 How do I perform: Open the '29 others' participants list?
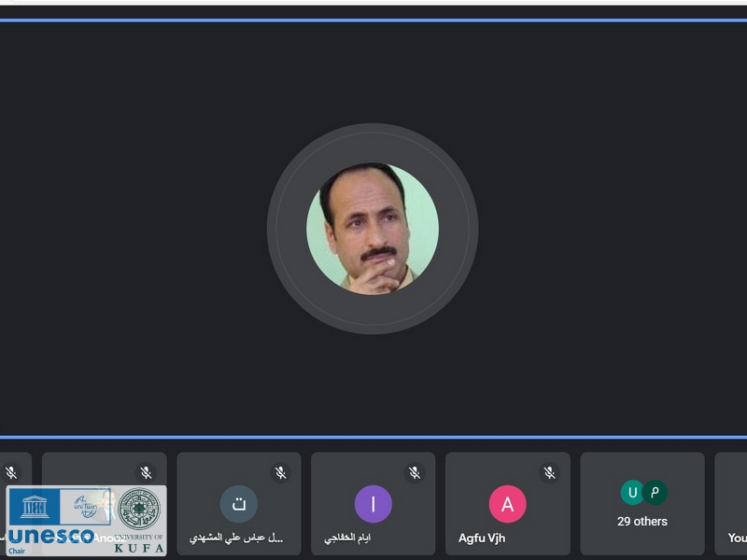[642, 522]
